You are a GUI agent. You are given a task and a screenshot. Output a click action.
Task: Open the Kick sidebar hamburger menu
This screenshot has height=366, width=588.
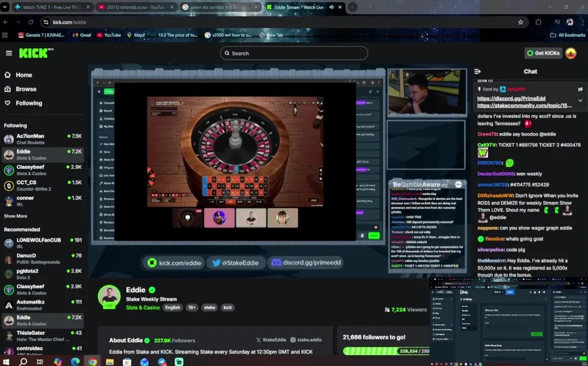pos(9,53)
